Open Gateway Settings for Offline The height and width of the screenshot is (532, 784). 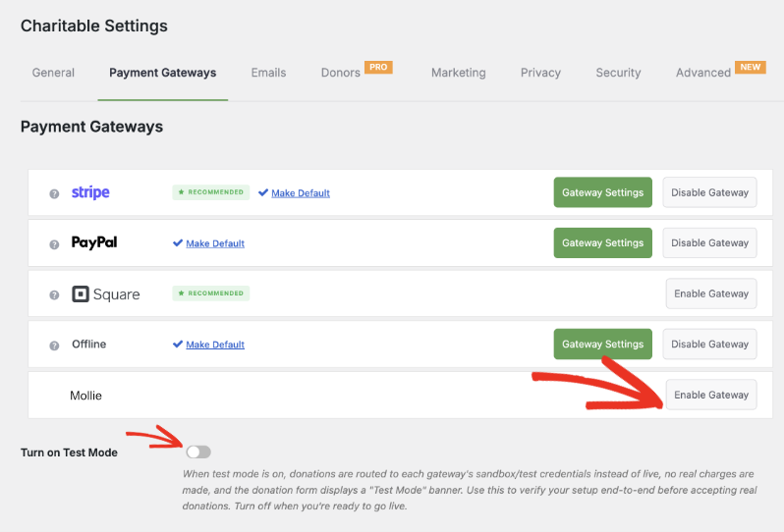pyautogui.click(x=602, y=344)
